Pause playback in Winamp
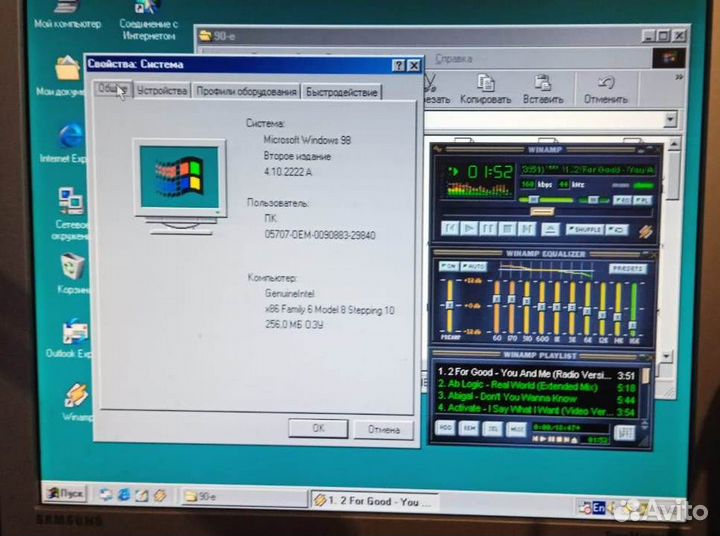The image size is (720, 536). click(x=488, y=228)
